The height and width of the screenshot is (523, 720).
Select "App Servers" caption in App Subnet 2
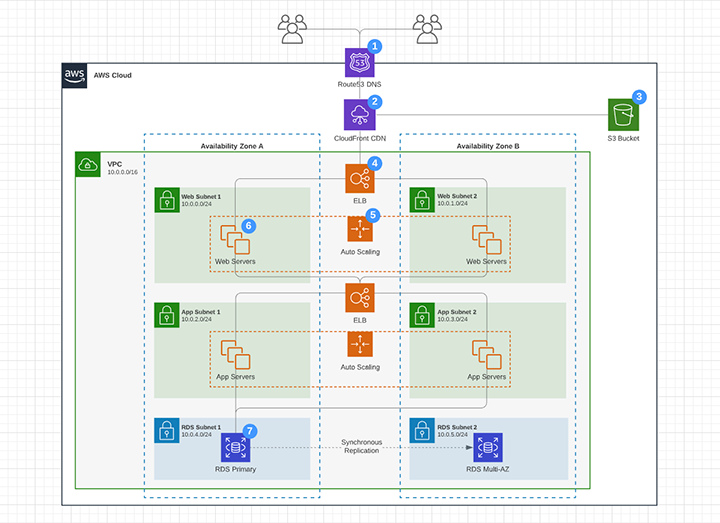coord(487,377)
